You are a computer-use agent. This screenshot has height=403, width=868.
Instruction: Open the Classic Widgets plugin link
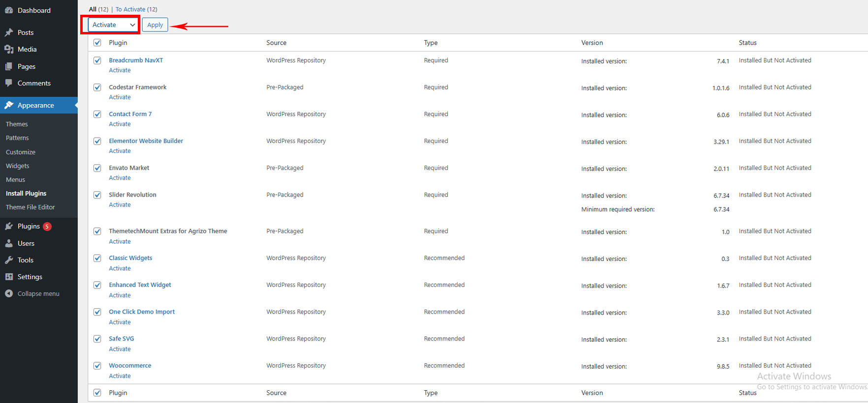click(x=130, y=258)
